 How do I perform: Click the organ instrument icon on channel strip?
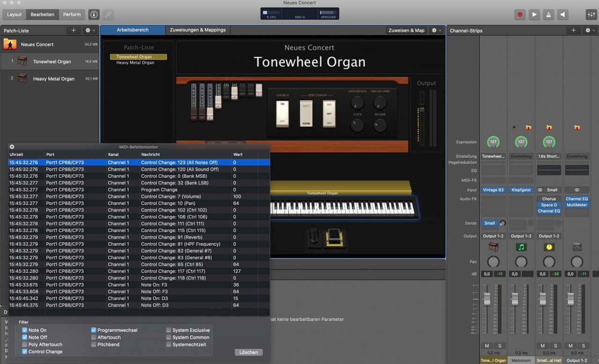coord(493,247)
